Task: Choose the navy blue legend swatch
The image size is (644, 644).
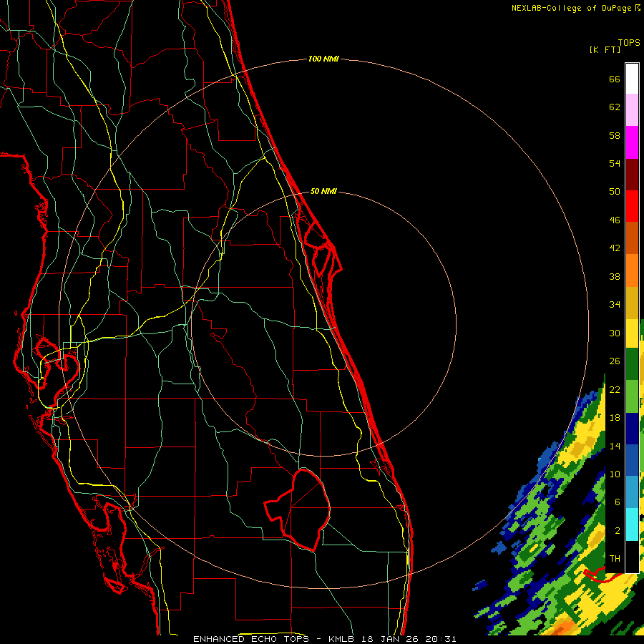Action: 632,429
